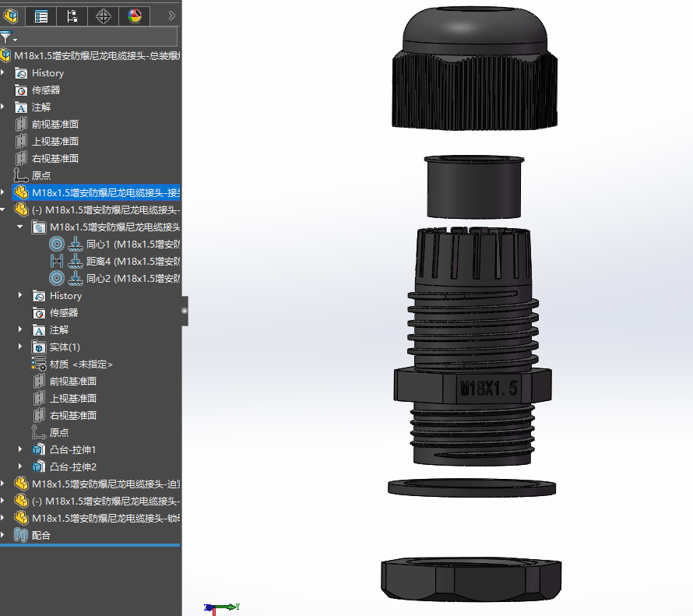Select the top-level 前视基准面 plane

point(55,125)
